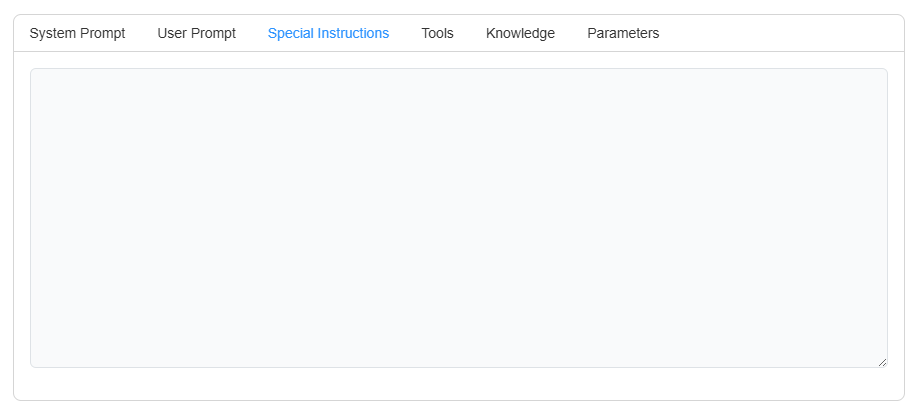The image size is (921, 414).
Task: Open the model Parameters section
Action: (x=623, y=33)
